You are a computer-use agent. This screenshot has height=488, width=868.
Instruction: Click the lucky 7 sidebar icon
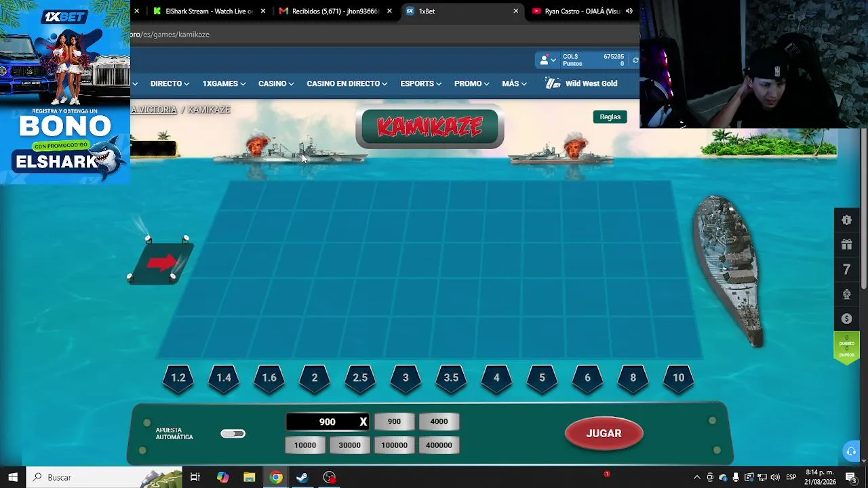(846, 270)
